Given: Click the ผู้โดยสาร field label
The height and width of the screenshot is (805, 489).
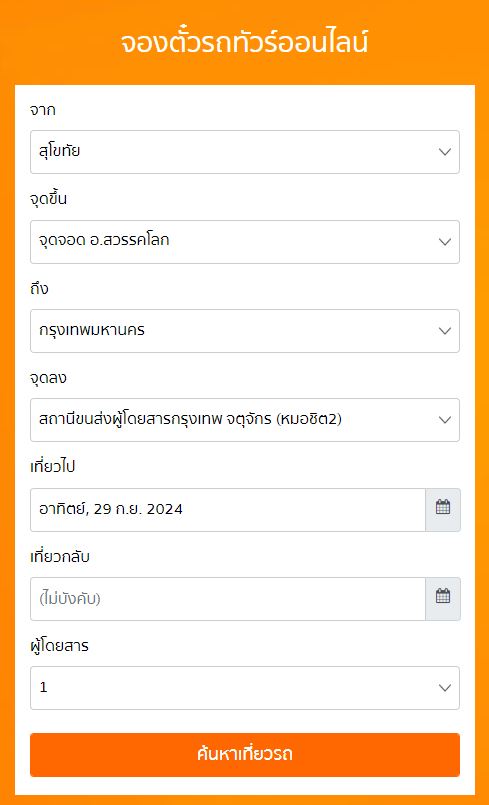Looking at the screenshot, I should (60, 646).
